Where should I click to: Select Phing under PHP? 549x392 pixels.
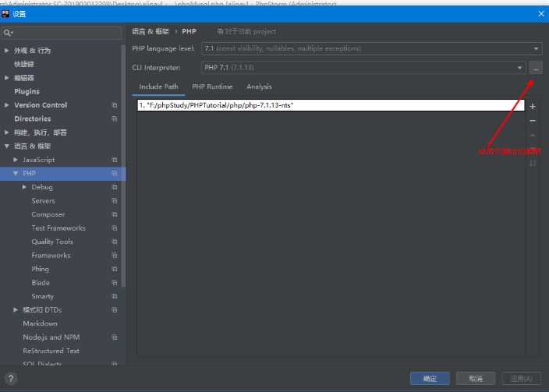coord(41,269)
